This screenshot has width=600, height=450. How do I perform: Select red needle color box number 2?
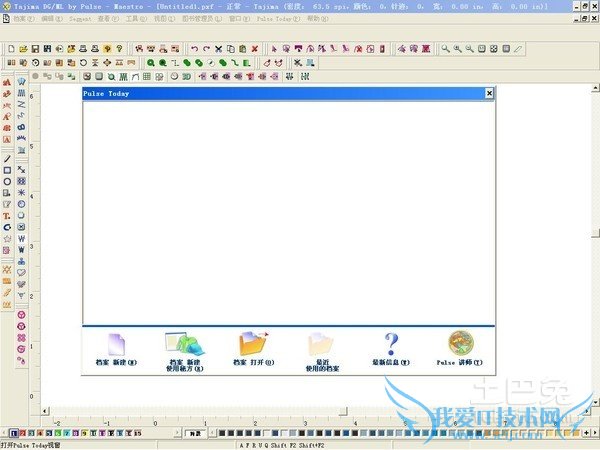(x=23, y=433)
